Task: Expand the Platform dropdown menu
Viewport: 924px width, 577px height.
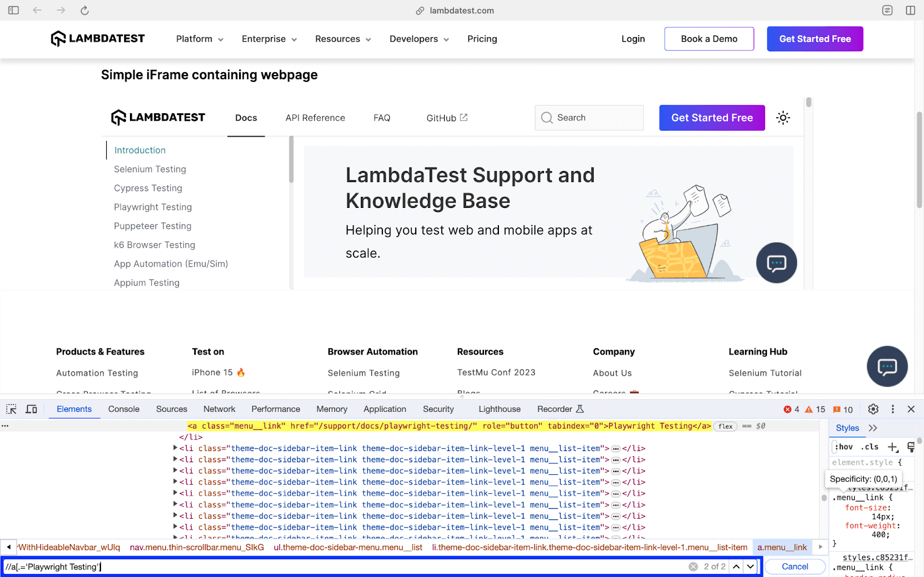Action: point(200,39)
